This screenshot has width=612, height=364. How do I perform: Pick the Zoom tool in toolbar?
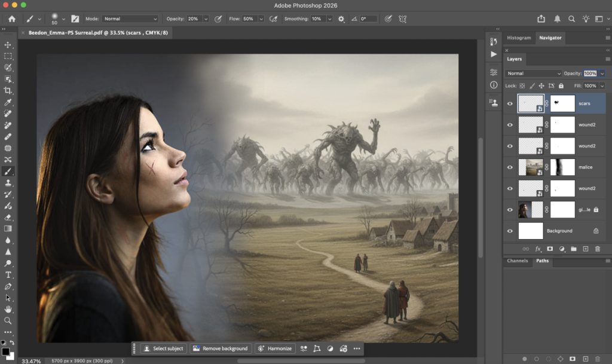point(8,320)
